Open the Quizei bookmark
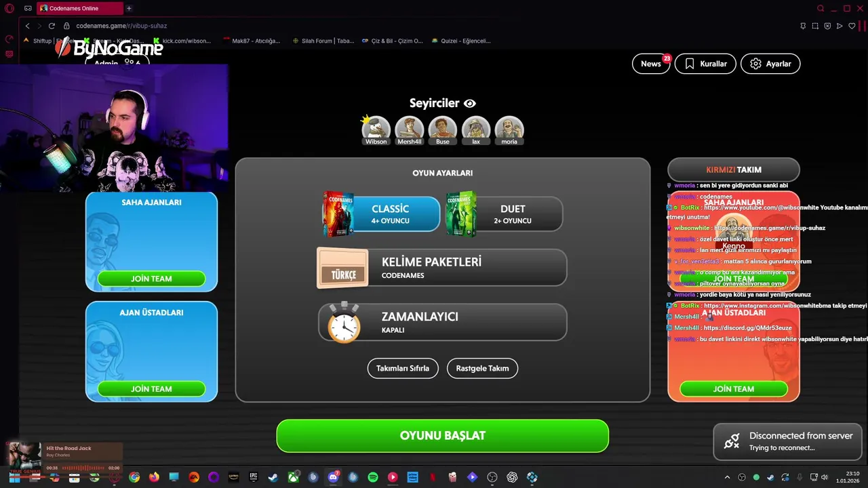 461,41
